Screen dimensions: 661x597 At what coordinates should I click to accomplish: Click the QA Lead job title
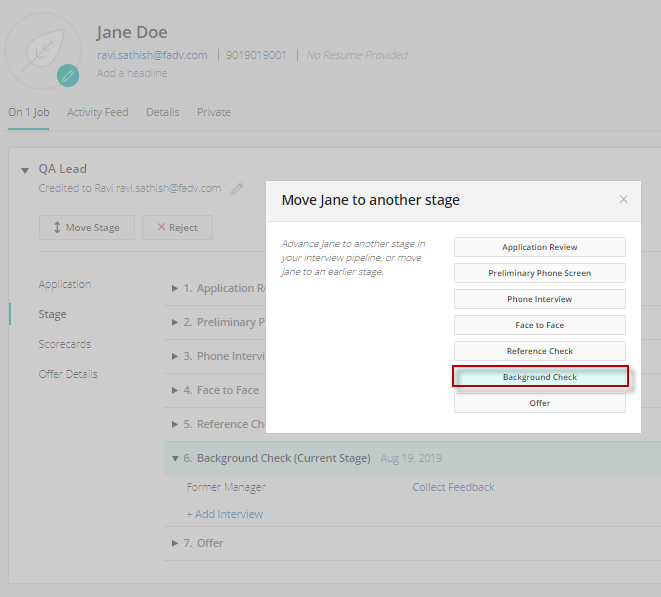tap(63, 169)
